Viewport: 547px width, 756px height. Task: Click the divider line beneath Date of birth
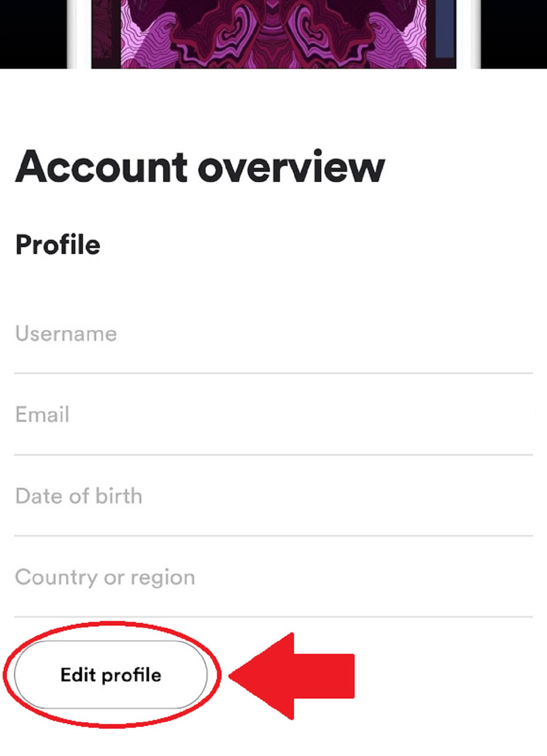(273, 536)
